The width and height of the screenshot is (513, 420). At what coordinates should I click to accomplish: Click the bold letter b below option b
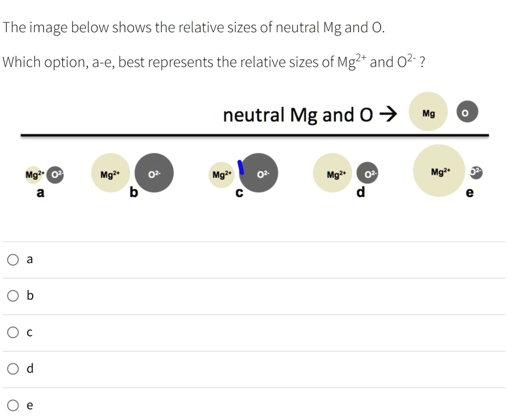pyautogui.click(x=133, y=192)
